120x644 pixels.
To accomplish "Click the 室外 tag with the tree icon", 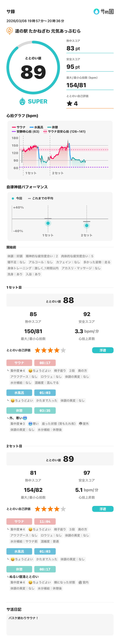I will [84, 423].
